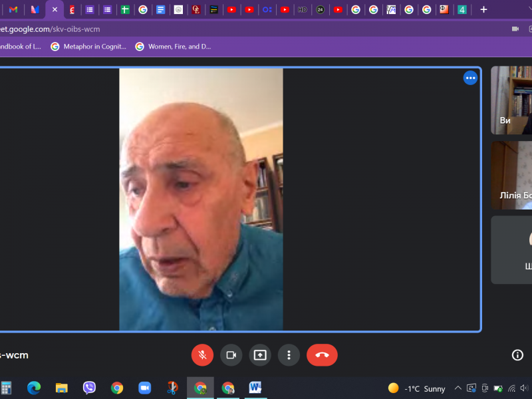Open the Women, Fire, and D... bookmark

tap(173, 47)
